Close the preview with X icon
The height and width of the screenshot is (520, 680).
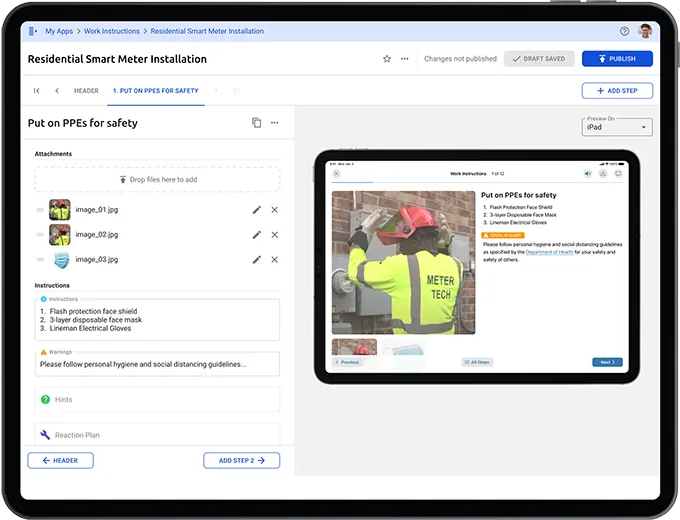pyautogui.click(x=336, y=173)
